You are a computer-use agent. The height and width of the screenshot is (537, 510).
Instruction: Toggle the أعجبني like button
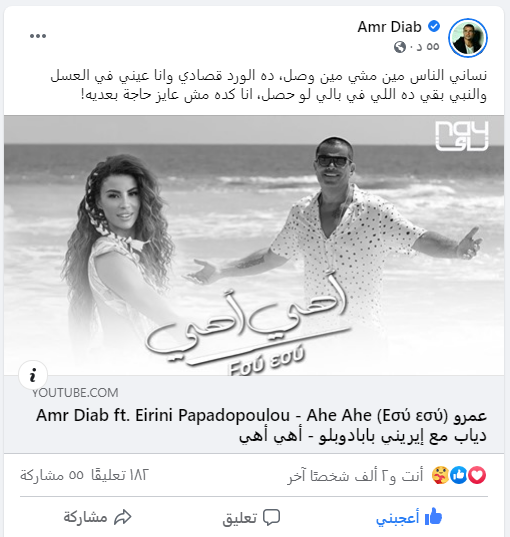coord(409,517)
